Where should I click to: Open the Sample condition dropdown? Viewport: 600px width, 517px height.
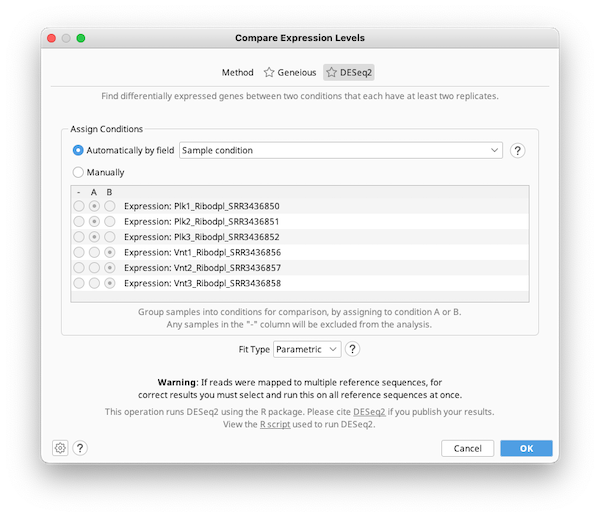click(x=341, y=150)
